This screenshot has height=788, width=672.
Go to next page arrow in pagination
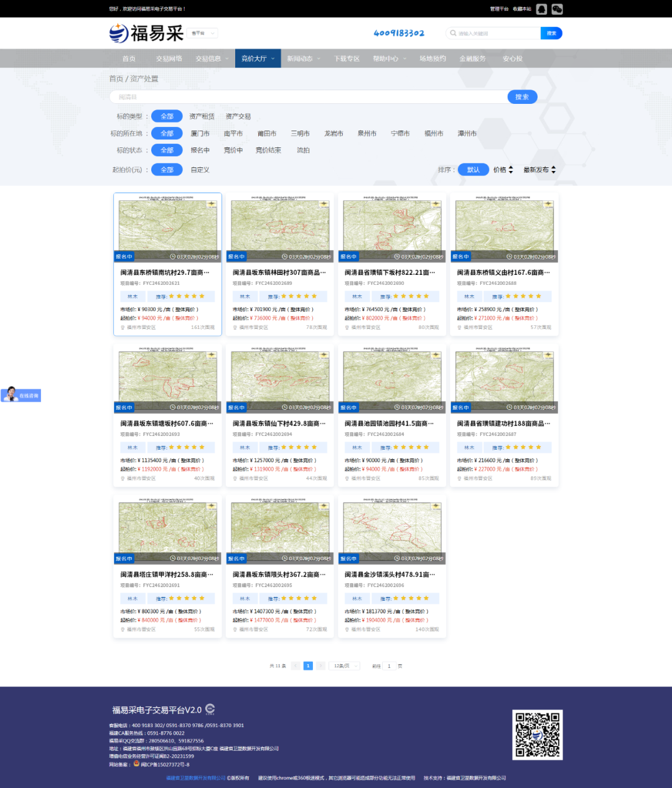point(320,665)
